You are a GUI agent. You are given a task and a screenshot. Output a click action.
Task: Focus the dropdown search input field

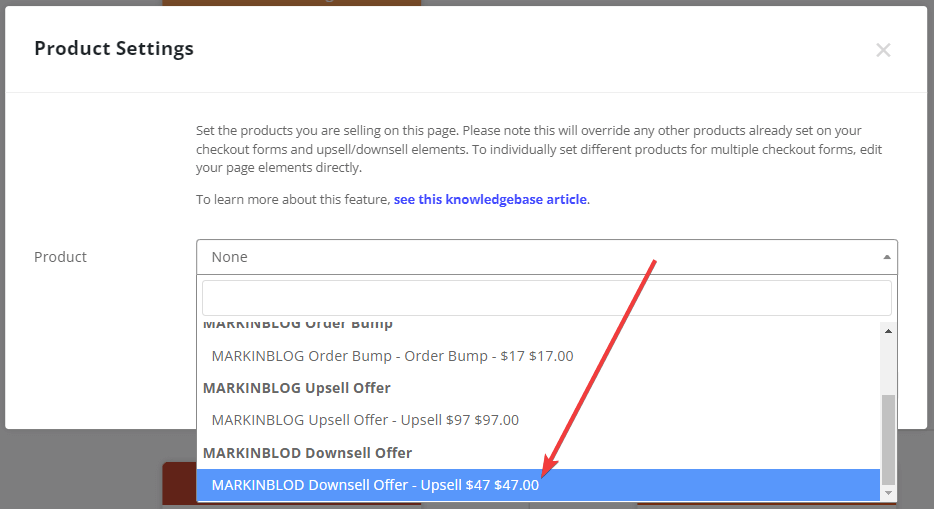pyautogui.click(x=546, y=298)
